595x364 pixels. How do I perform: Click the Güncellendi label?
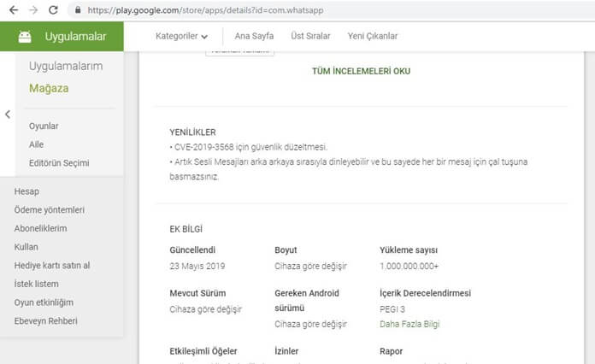tap(192, 250)
